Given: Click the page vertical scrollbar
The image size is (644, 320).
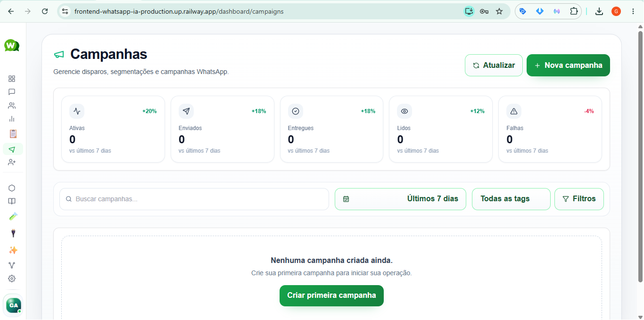Looking at the screenshot, I should [x=640, y=156].
